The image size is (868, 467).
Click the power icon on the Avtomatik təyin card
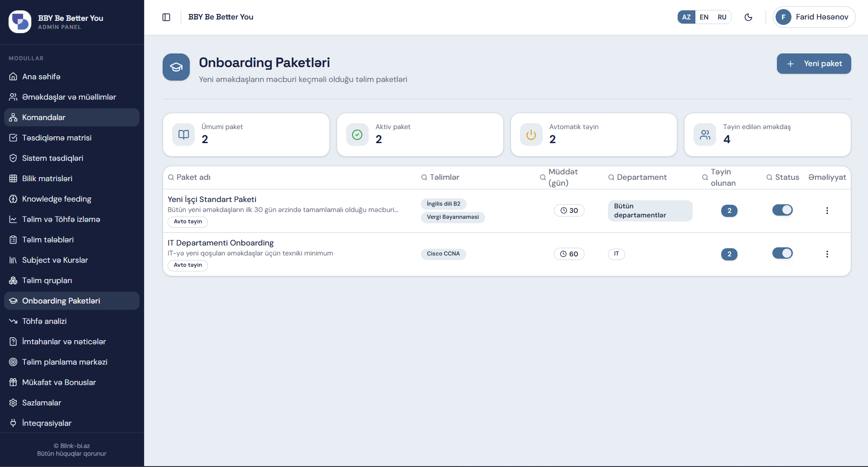point(531,135)
